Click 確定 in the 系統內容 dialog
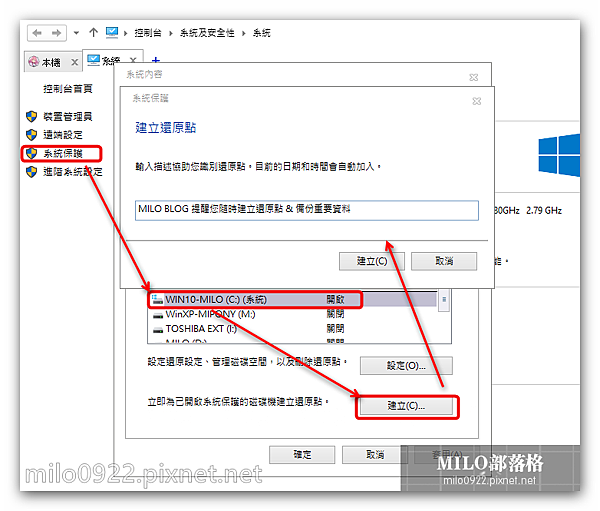Viewport: 600px width, 511px height. 302,455
